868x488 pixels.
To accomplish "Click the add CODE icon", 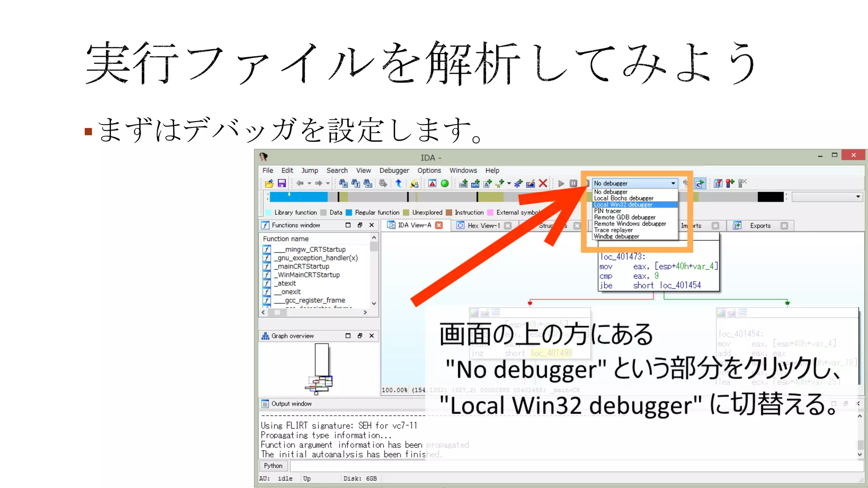I will click(463, 183).
